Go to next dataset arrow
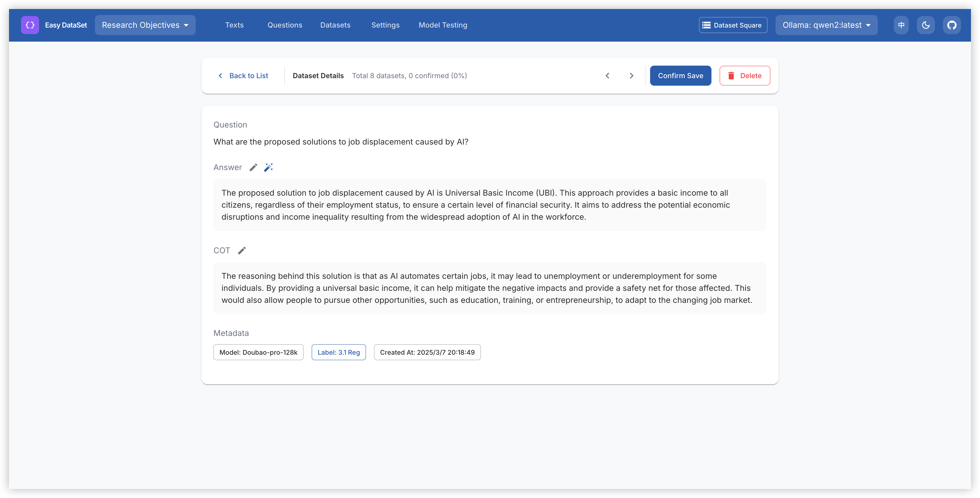980x498 pixels. [632, 76]
